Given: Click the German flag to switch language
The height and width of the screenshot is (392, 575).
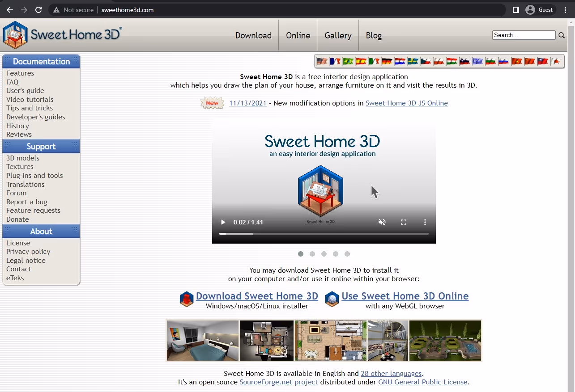Looking at the screenshot, I should point(386,61).
